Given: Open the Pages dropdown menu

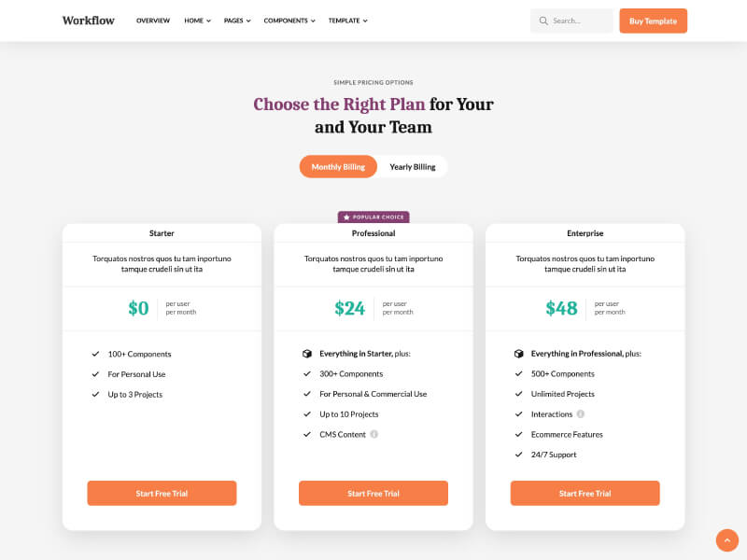Looking at the screenshot, I should pyautogui.click(x=237, y=21).
